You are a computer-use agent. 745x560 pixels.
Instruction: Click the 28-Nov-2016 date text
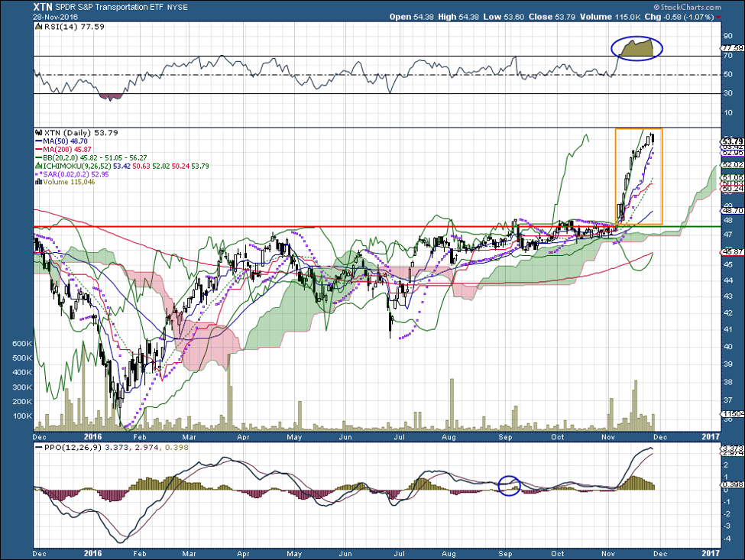pos(55,17)
